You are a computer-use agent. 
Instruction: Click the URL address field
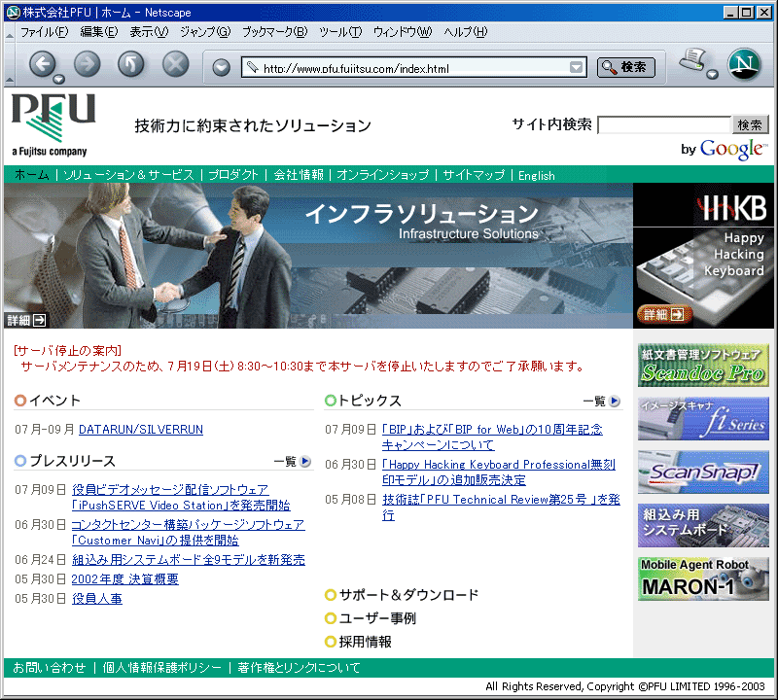click(x=414, y=67)
